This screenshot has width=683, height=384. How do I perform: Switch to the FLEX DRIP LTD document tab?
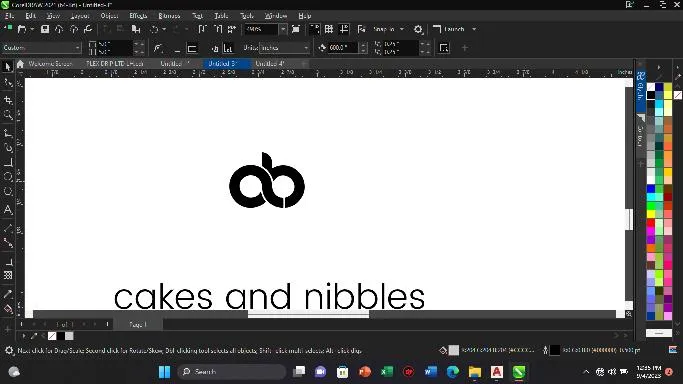click(x=115, y=64)
